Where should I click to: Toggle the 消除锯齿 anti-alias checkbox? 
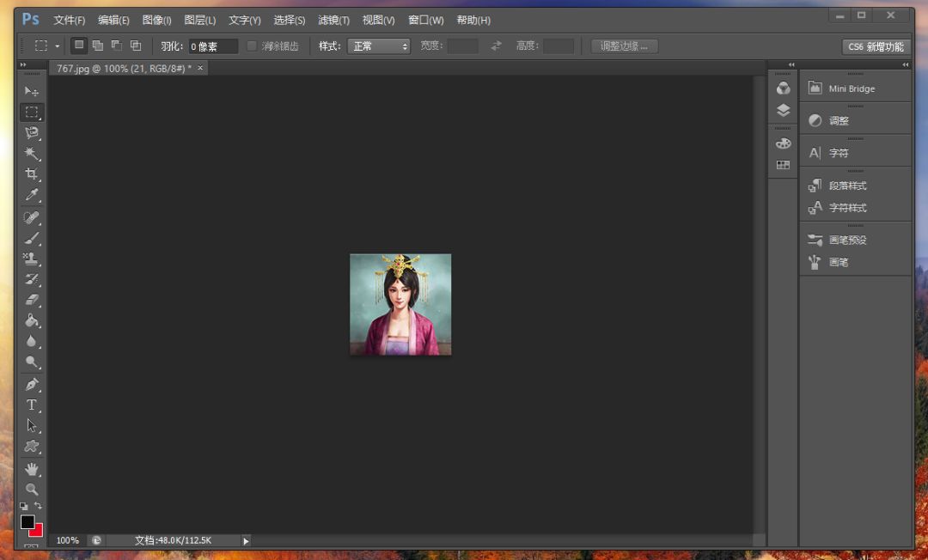(252, 46)
